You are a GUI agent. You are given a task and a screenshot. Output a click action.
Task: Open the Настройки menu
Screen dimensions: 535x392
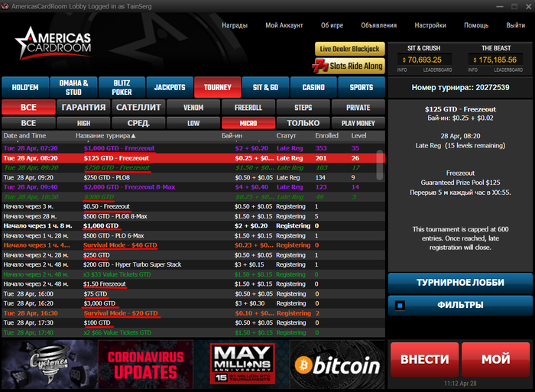430,25
